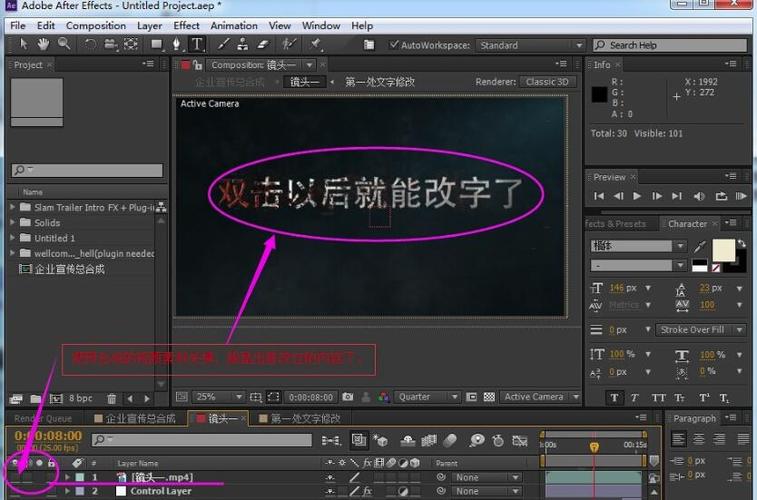757x500 pixels.
Task: Toggle the AutoWorkspace checkbox
Action: point(394,44)
